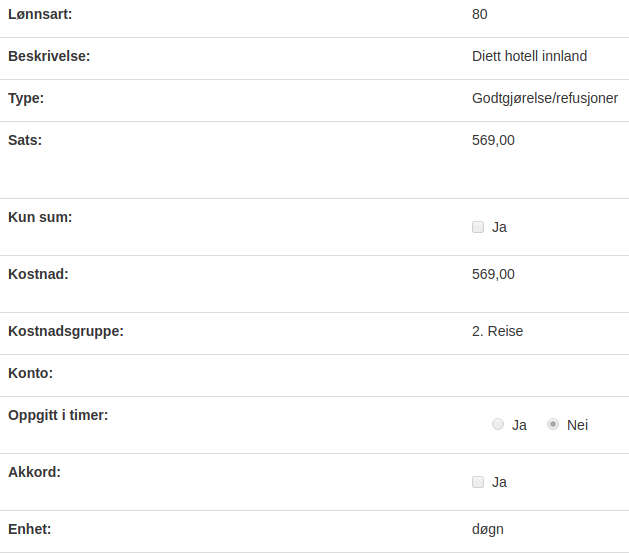Click the Ja text beside Akkord checkbox

pos(499,482)
